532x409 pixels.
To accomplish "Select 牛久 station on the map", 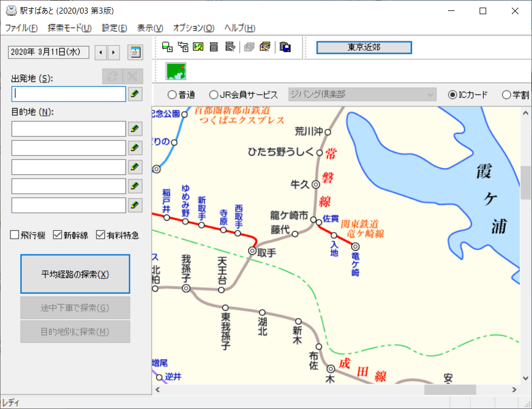I will click(316, 185).
